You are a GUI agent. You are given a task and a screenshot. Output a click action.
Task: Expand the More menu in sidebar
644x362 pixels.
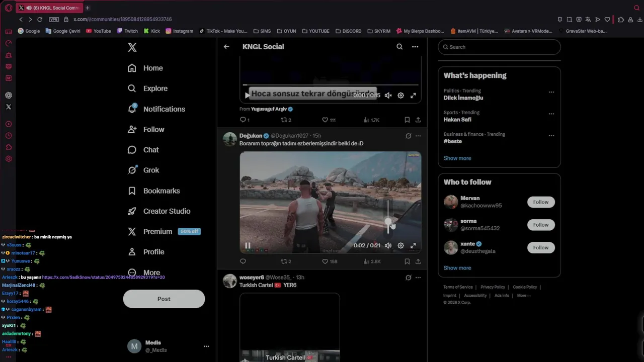click(x=144, y=272)
